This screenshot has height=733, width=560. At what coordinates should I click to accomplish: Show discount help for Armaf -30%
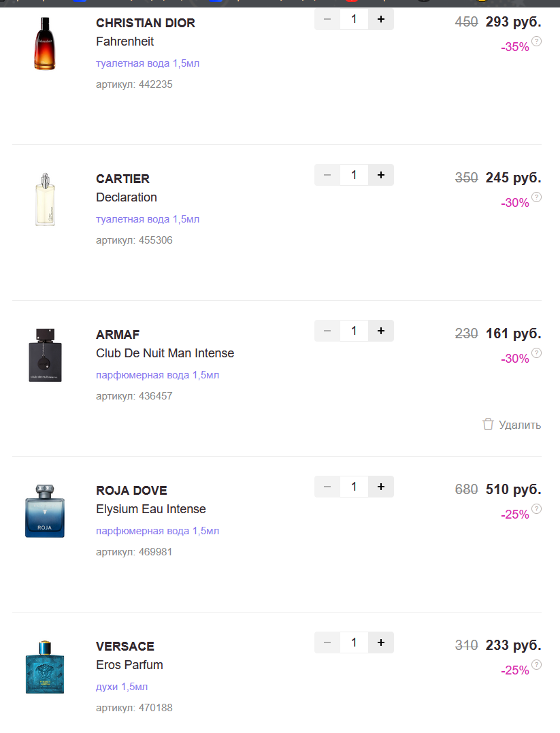coord(536,353)
